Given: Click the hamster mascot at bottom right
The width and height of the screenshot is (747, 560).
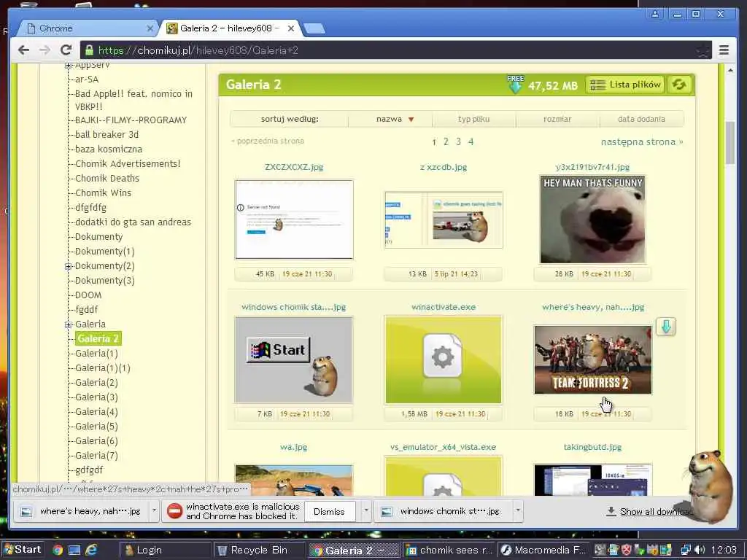Looking at the screenshot, I should coord(709,486).
